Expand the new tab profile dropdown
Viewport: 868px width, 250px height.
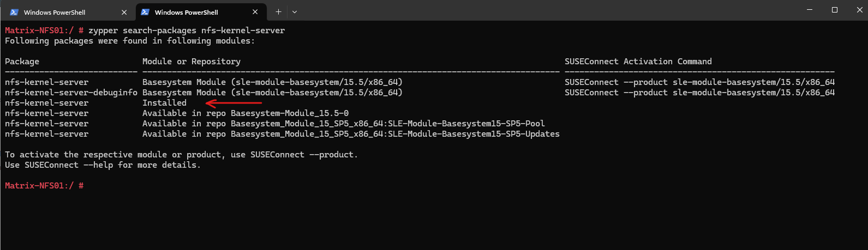pos(295,11)
